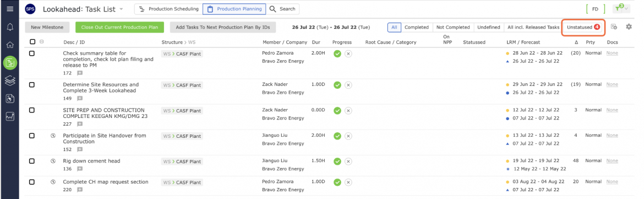Open comments for task 152
This screenshot has width=644, height=199.
point(80,149)
